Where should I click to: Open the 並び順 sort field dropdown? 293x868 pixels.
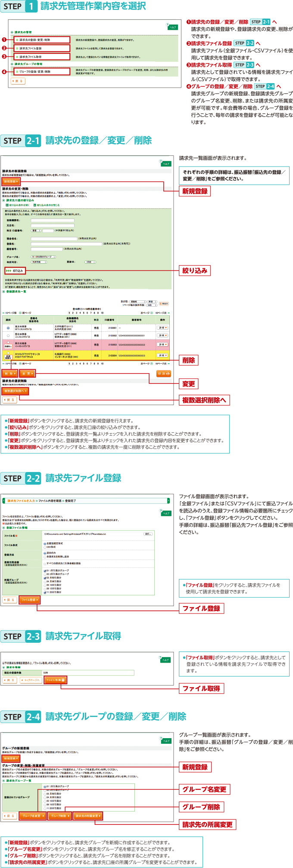(138, 302)
